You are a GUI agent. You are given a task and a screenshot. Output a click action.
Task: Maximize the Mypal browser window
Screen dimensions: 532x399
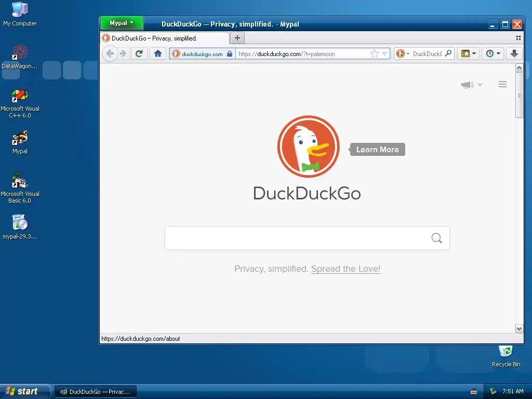pyautogui.click(x=505, y=24)
